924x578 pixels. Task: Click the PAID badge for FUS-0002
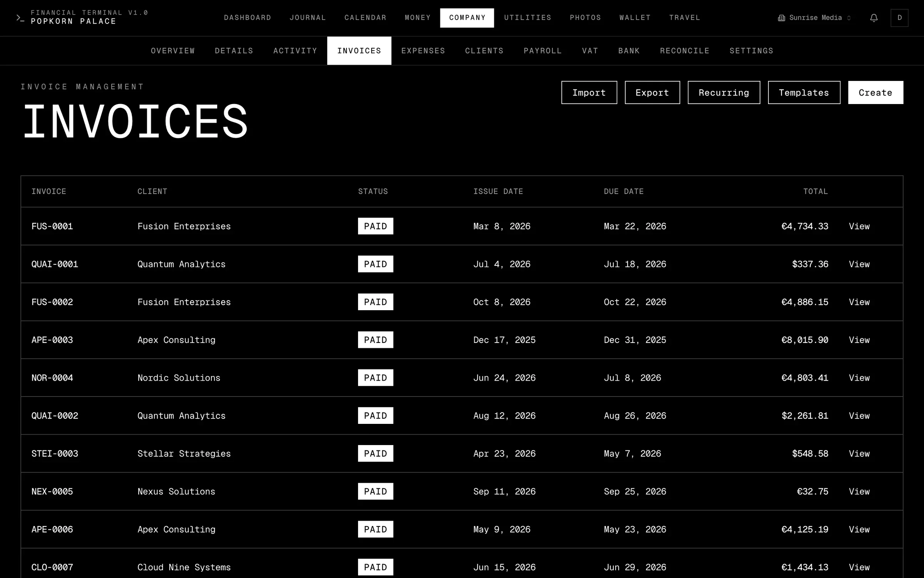[x=375, y=302]
